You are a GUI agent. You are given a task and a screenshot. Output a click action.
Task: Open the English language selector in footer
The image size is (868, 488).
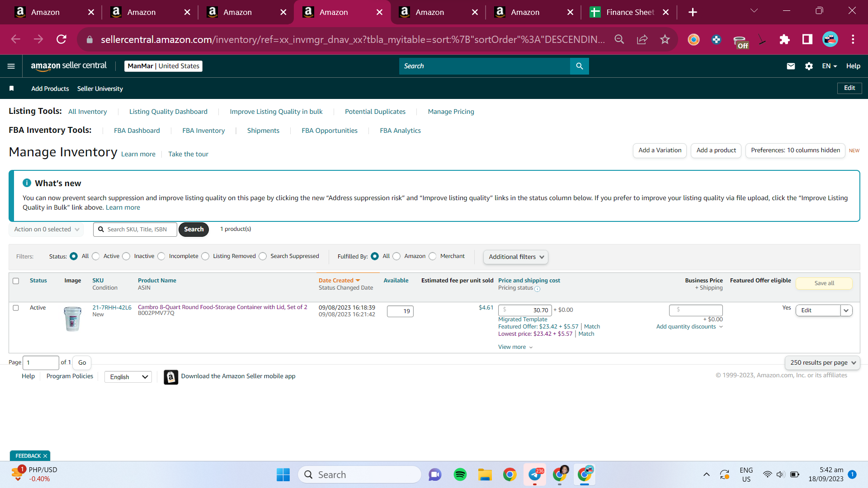point(128,377)
